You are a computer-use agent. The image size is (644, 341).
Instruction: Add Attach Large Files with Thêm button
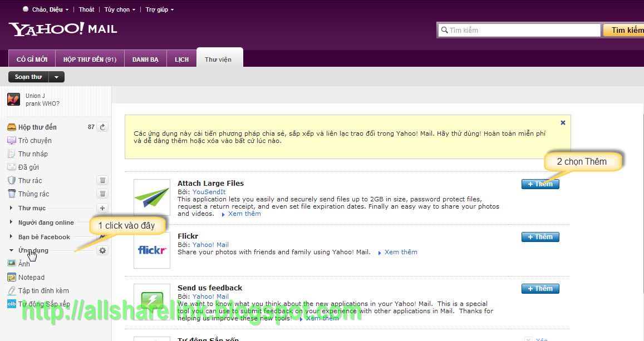click(x=540, y=184)
